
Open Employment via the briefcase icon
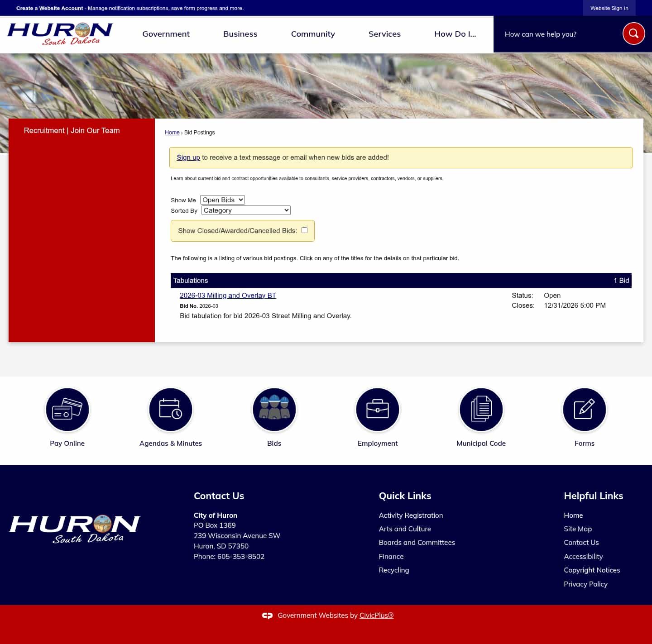click(x=377, y=409)
